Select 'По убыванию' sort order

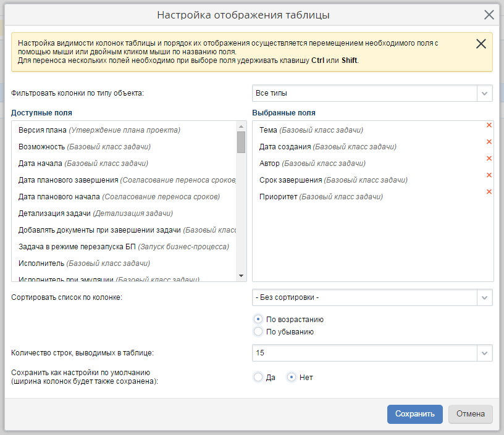coord(258,331)
